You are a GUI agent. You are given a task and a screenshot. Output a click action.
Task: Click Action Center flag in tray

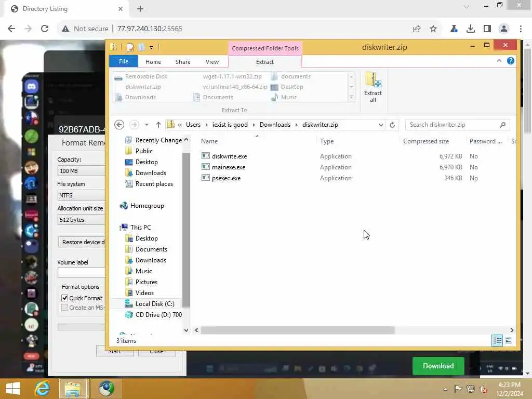[x=458, y=389]
